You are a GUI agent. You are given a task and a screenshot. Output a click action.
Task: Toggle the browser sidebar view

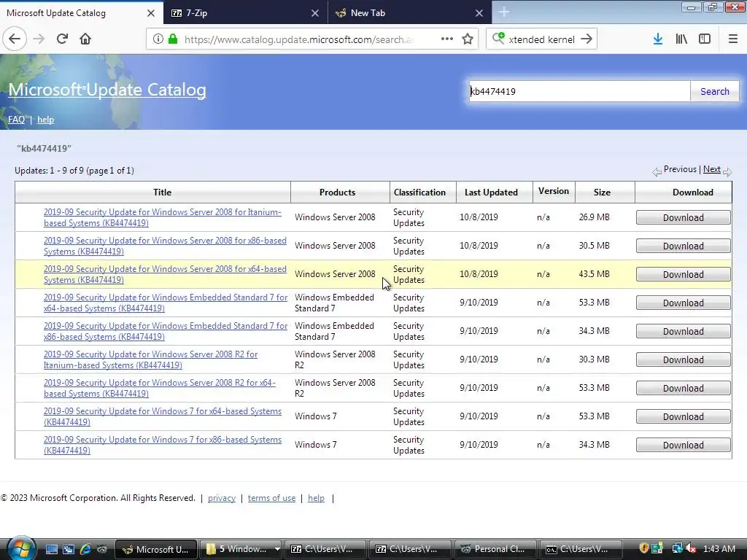point(705,39)
